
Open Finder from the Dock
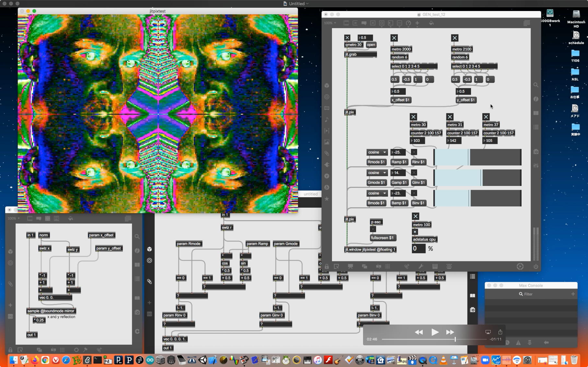(13, 360)
